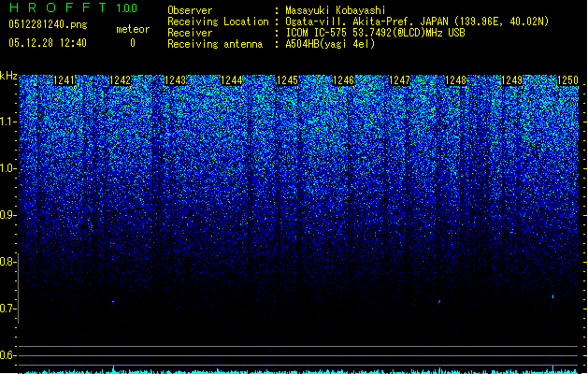Click the 1.1 kHz axis label

click(x=7, y=122)
